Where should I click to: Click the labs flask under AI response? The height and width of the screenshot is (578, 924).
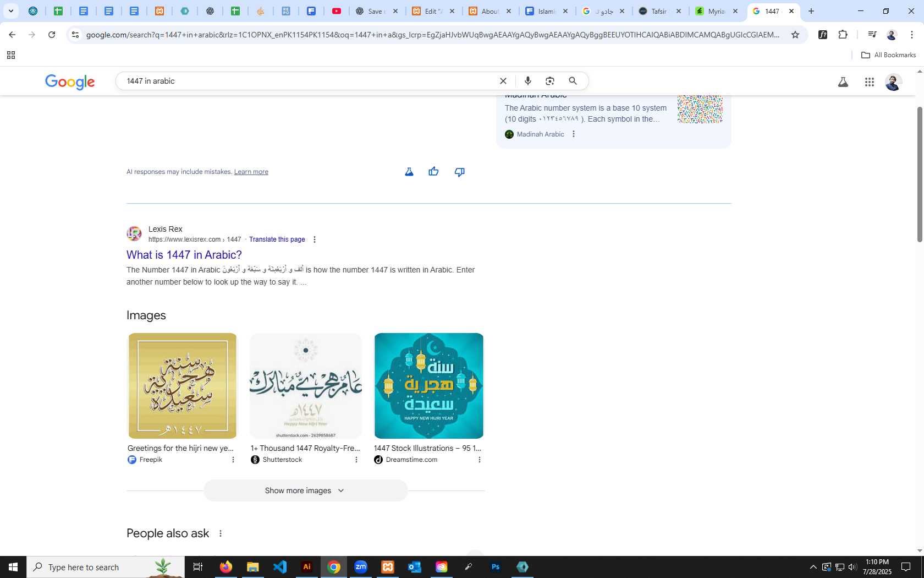pos(409,172)
